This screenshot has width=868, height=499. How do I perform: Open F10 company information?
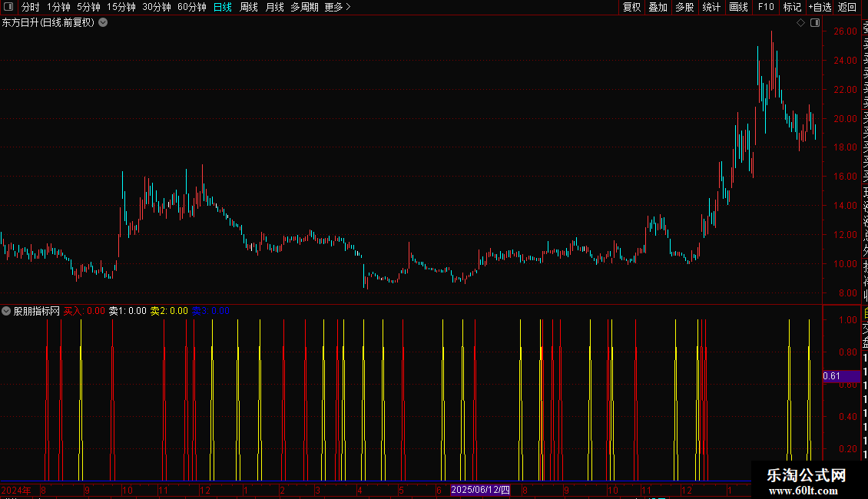coord(766,7)
